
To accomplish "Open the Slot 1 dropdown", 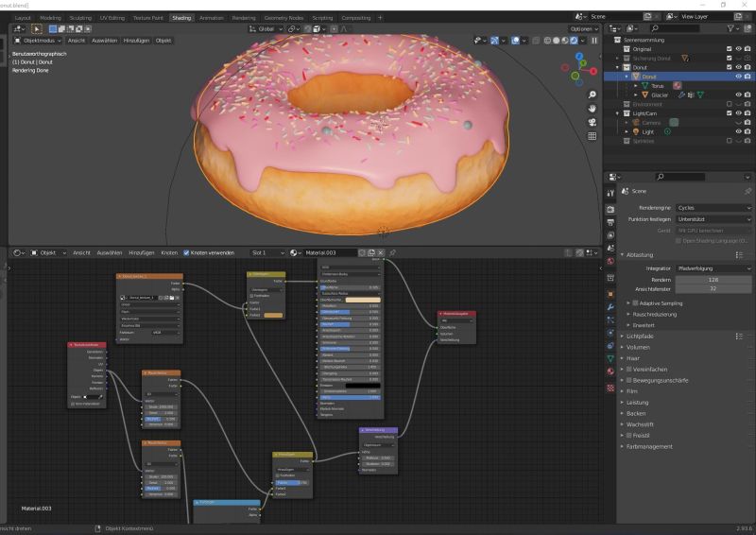I will click(267, 252).
